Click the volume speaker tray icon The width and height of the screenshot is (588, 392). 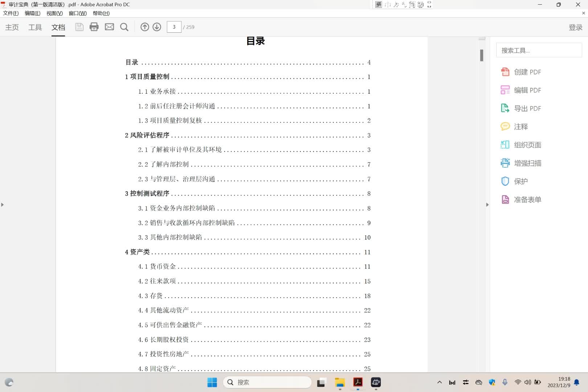(528, 382)
